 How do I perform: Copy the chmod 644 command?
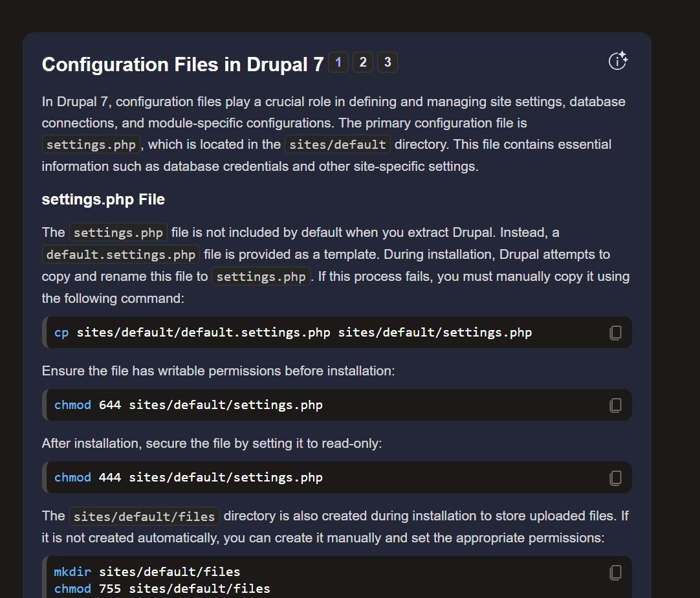tap(616, 405)
